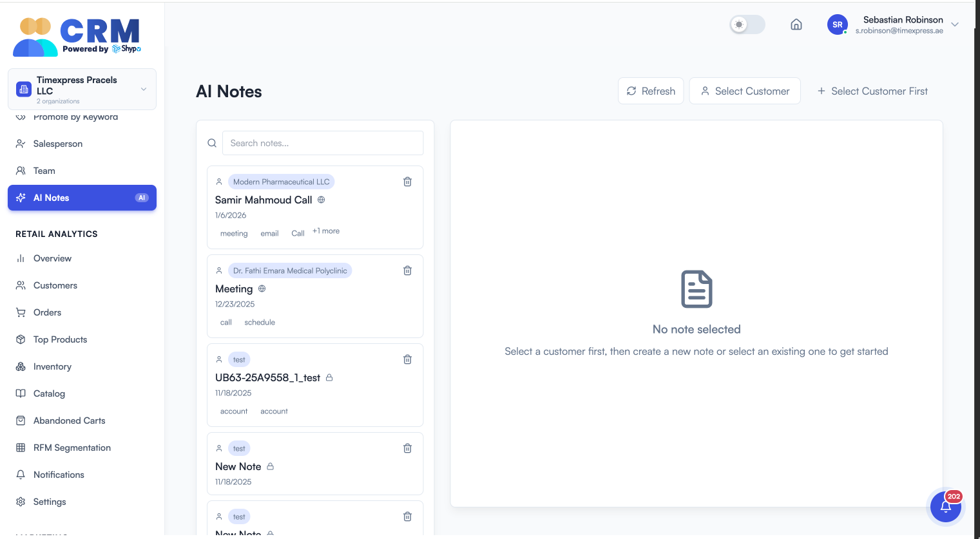Open the Timexpress Pracels LLC organization switcher
Viewport: 980px width, 539px height.
[x=82, y=90]
